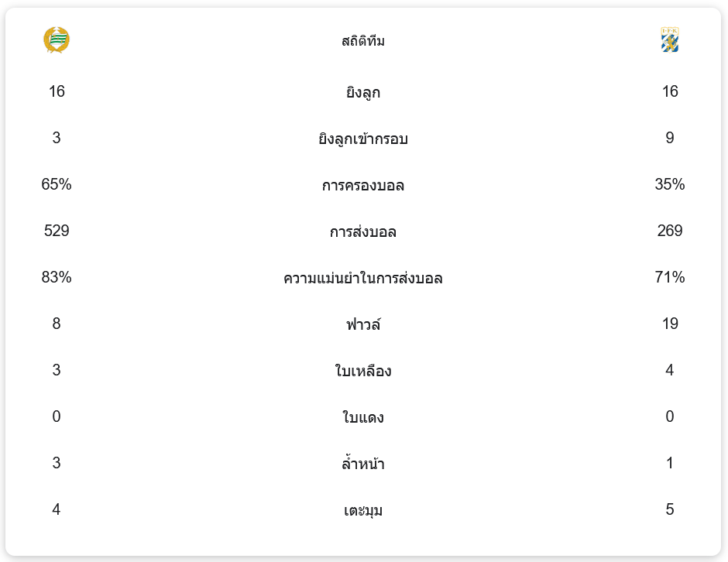Click the 71% pass accuracy value
The image size is (728, 562).
pos(670,277)
